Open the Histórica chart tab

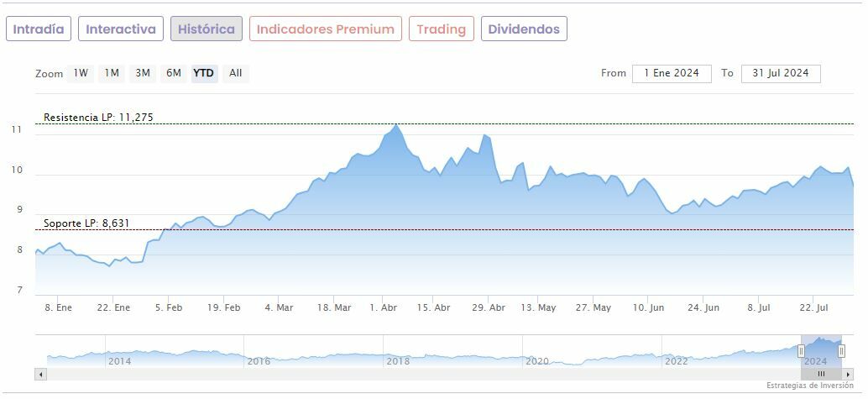[207, 29]
